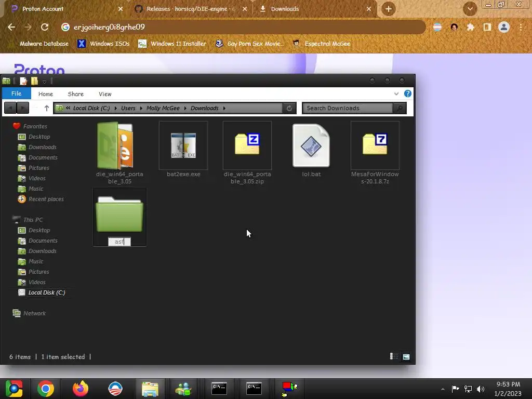
Task: Expand the arrow after Molly McGee breadcrumb
Action: coord(185,108)
